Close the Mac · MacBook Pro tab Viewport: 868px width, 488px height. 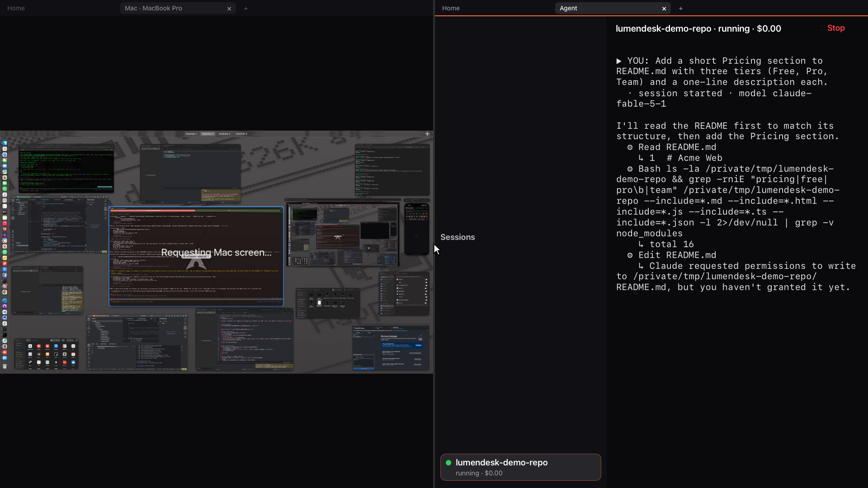(x=229, y=9)
